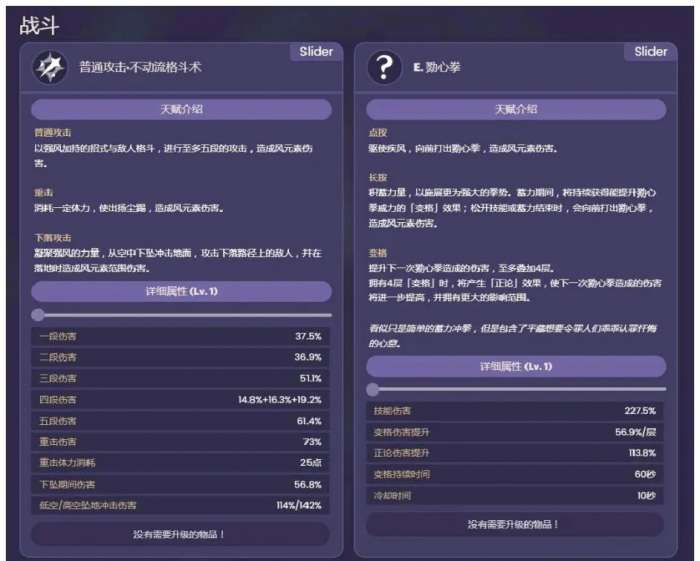Click the normal attack talent icon
This screenshot has height=561, width=700.
coord(49,68)
